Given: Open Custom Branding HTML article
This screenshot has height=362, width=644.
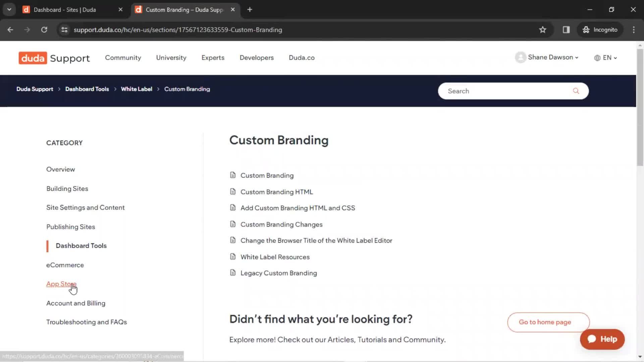Looking at the screenshot, I should [277, 192].
